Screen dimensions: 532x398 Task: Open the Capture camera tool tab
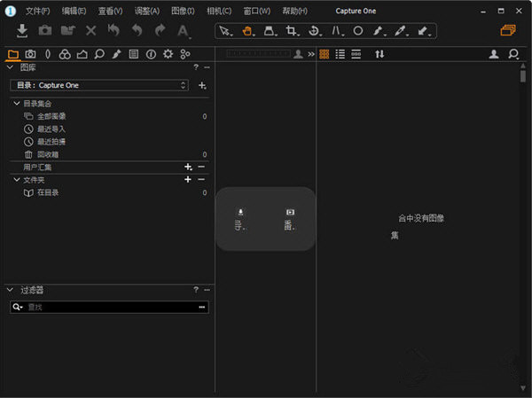click(x=30, y=54)
